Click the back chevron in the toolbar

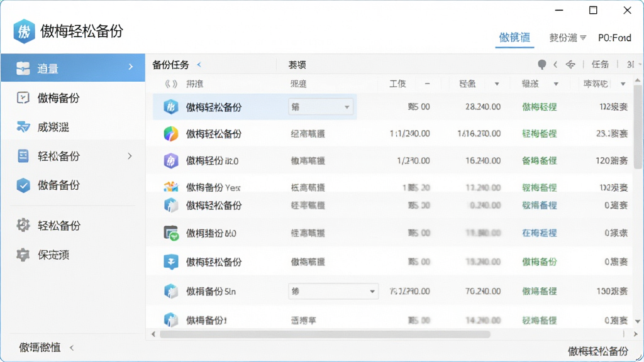[555, 65]
